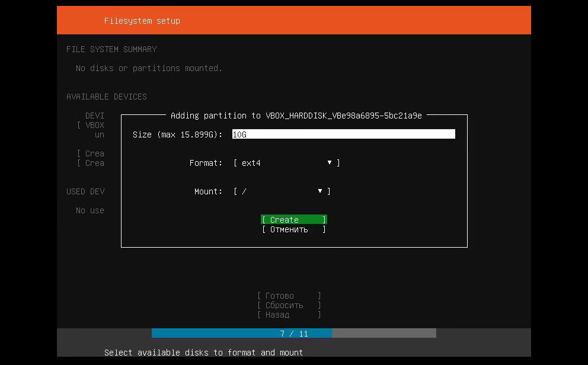Image resolution: width=588 pixels, height=365 pixels.
Task: Click the first Crea entry under devices
Action: 93,153
